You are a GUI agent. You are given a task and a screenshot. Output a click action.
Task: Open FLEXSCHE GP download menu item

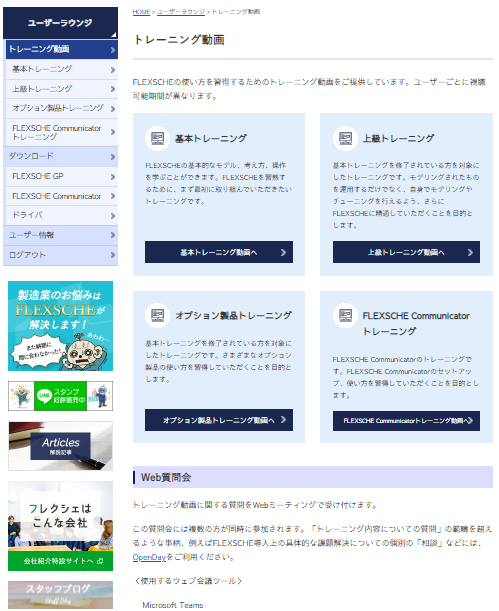[62, 177]
